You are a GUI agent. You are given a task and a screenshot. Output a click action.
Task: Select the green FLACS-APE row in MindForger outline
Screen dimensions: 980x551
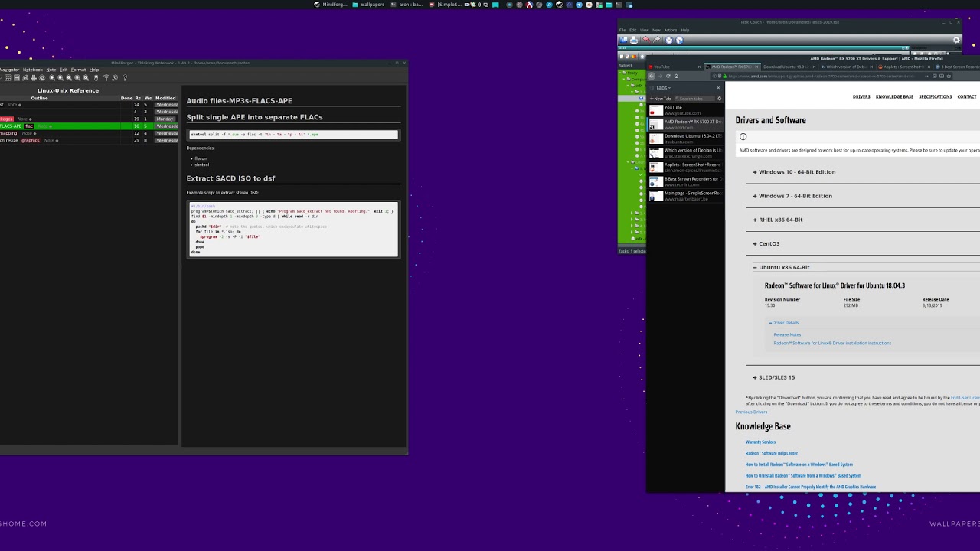point(89,126)
